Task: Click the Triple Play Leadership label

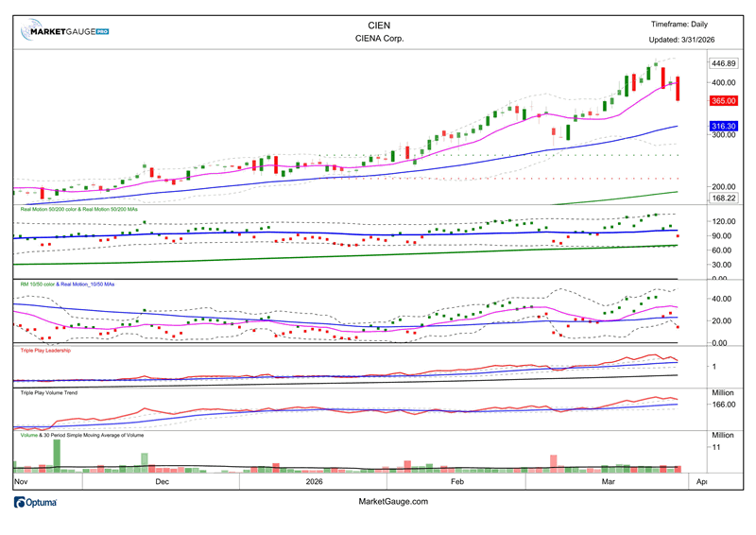Action: point(46,350)
